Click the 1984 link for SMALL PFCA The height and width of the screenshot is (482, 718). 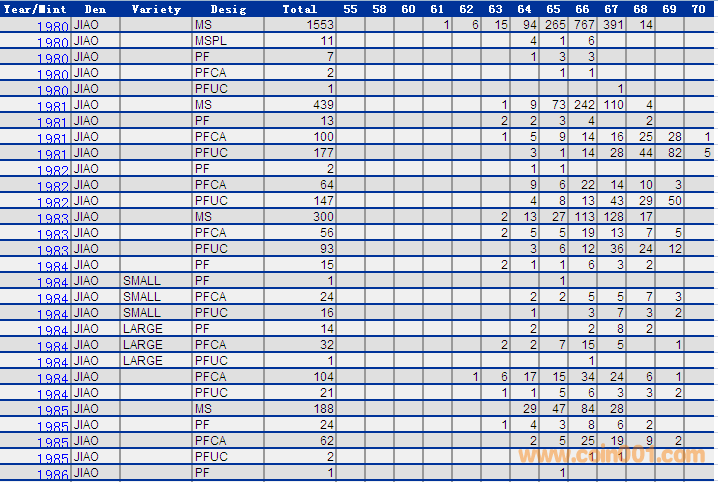pyautogui.click(x=52, y=299)
